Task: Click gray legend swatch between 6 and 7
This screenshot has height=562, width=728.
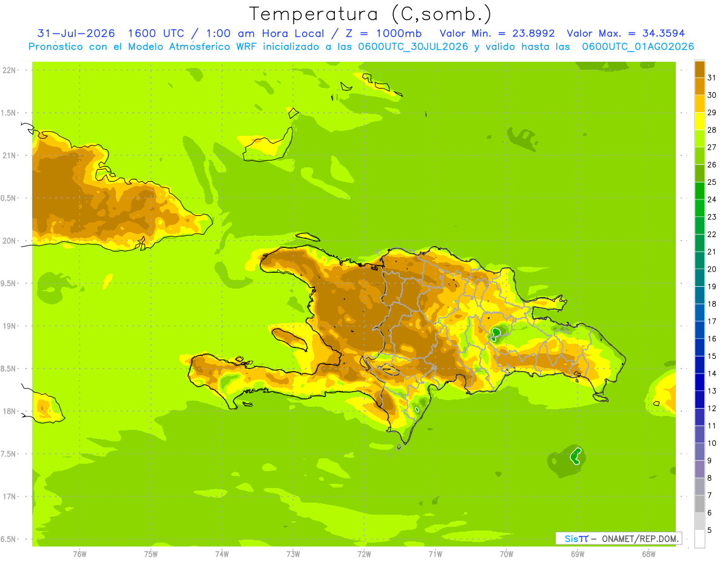Action: pyautogui.click(x=699, y=504)
